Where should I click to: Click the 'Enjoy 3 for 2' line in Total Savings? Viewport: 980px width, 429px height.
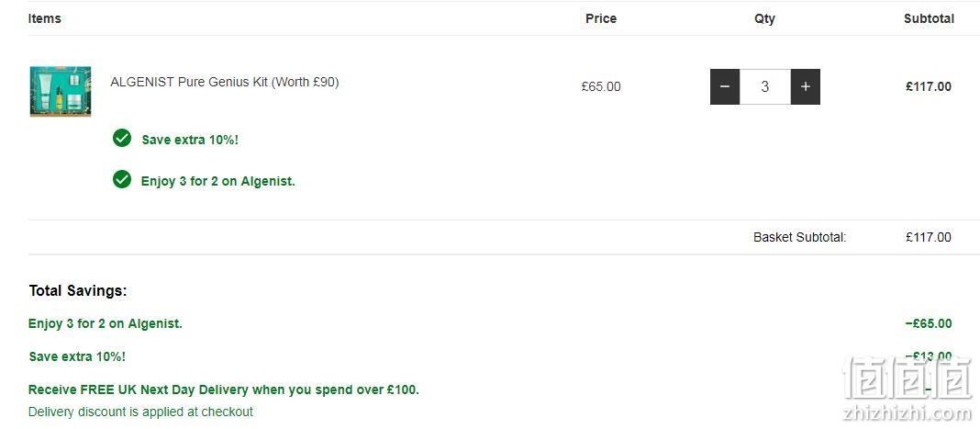tap(106, 324)
